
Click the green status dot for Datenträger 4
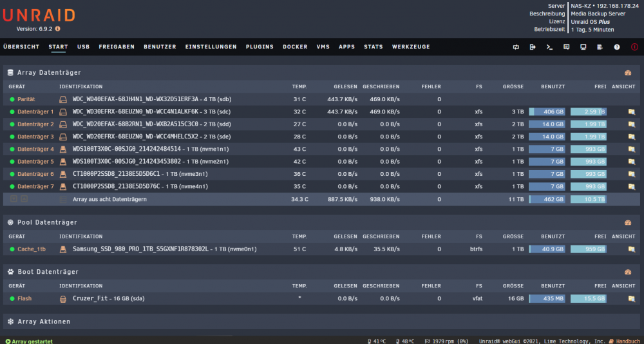(x=12, y=149)
